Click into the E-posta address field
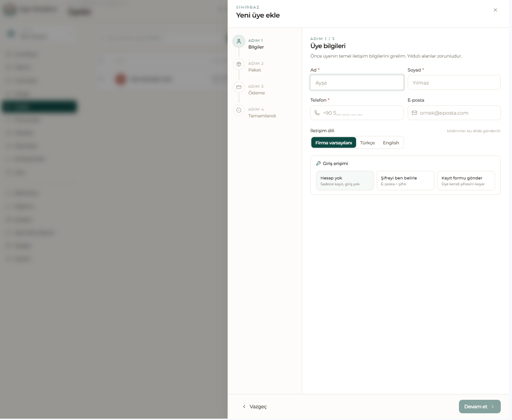This screenshot has height=420, width=512. [454, 113]
